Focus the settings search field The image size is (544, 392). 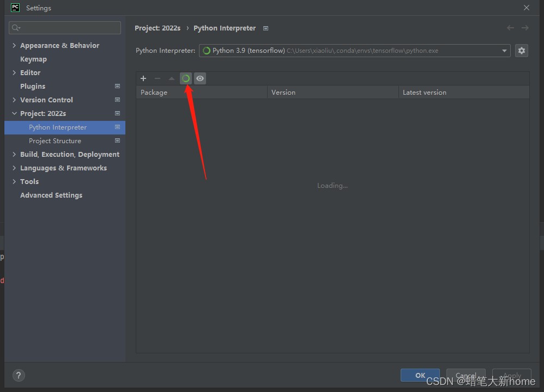(x=65, y=28)
